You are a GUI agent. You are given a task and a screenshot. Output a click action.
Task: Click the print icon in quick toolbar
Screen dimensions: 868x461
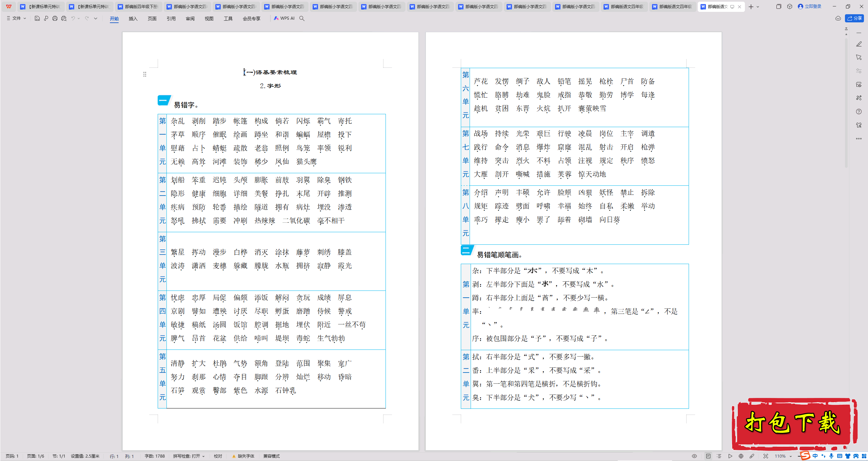coord(55,18)
